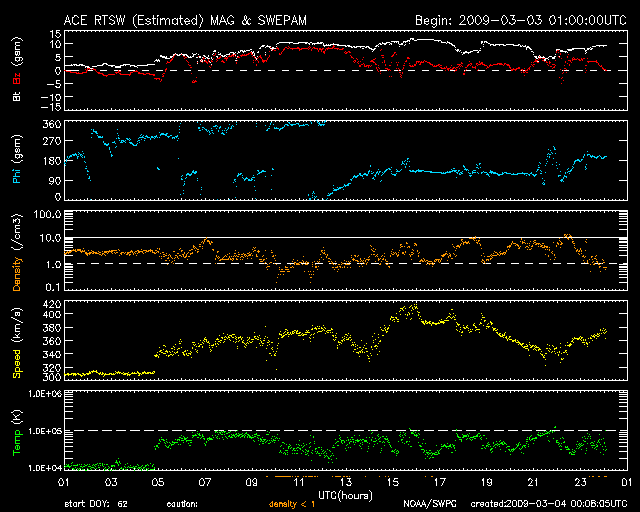
Task: Click the 'Temp (K)' axis label
Action: 17,432
